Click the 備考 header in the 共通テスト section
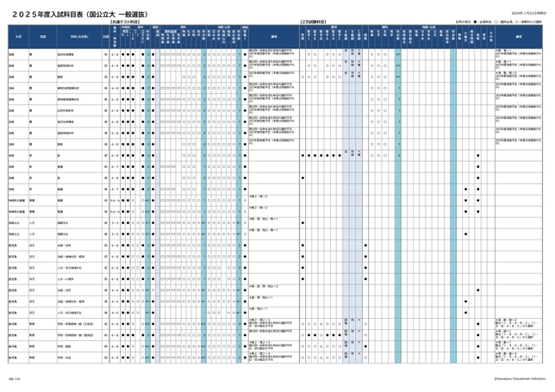Viewport: 555px width, 392px height. click(x=271, y=37)
